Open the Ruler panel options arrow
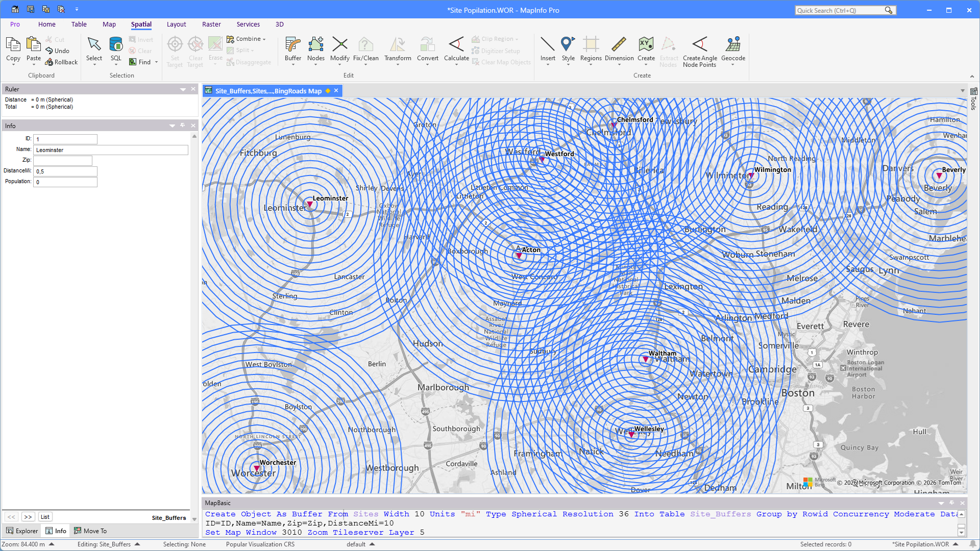 point(183,89)
